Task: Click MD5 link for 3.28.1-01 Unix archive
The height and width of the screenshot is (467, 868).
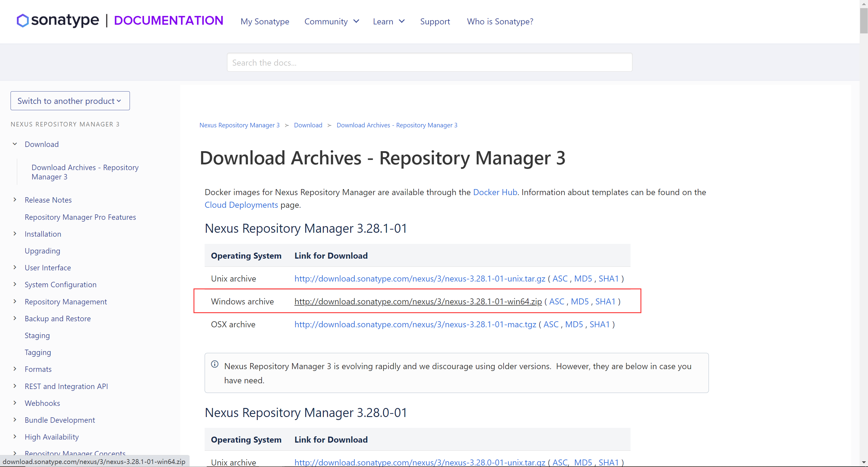Action: [x=583, y=279]
